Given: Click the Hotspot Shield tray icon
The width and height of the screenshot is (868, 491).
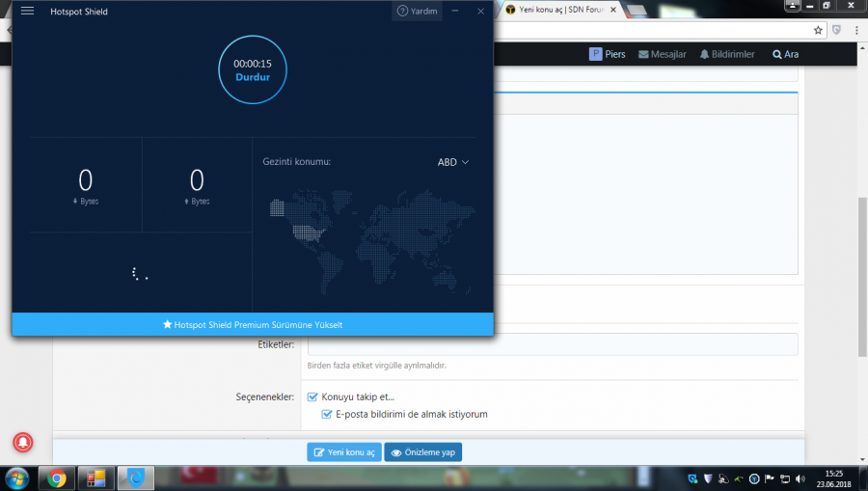Looking at the screenshot, I should (x=692, y=478).
